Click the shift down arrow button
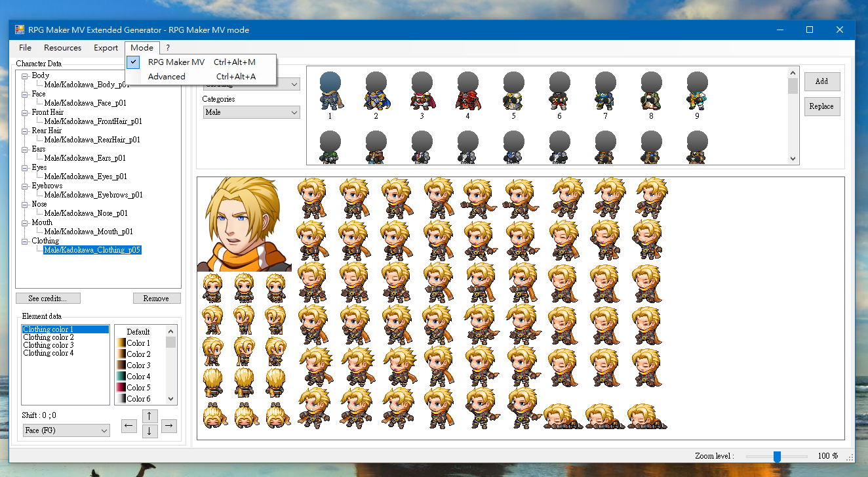The width and height of the screenshot is (868, 477). 149,431
